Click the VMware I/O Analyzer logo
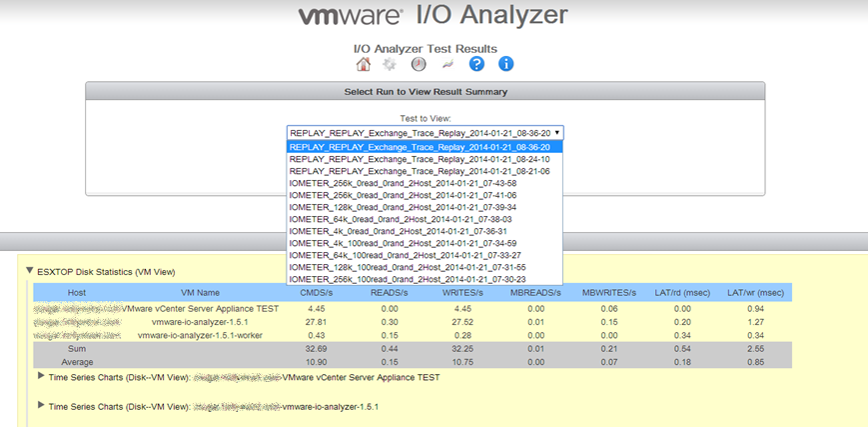The width and height of the screenshot is (868, 427). point(433,17)
